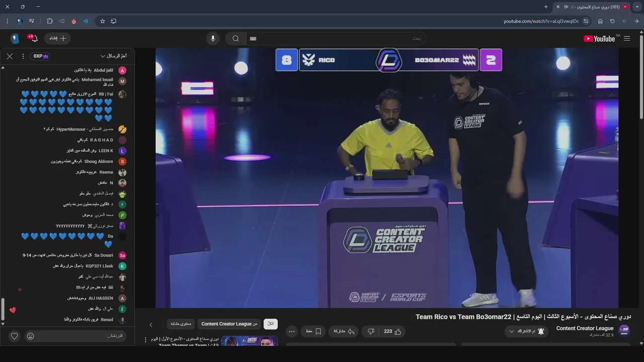View site information icon in address bar
Viewport: 644px width, 362px height.
(586, 21)
